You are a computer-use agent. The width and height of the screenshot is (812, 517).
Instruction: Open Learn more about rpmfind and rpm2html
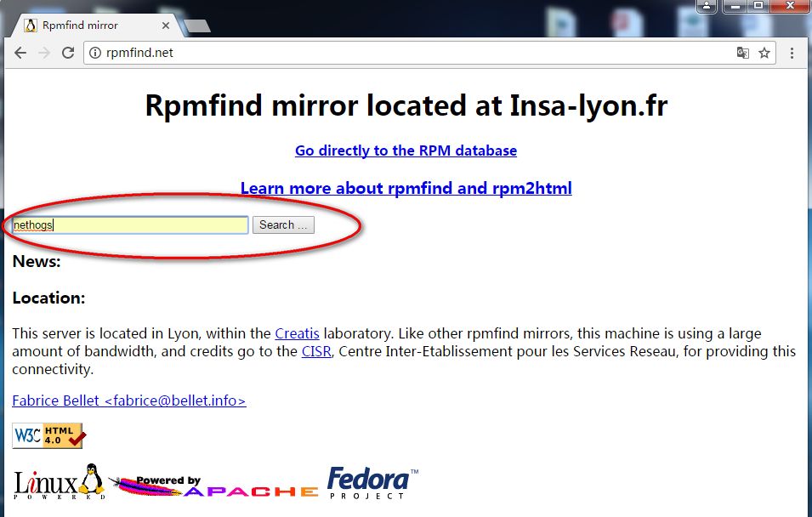[x=406, y=188]
